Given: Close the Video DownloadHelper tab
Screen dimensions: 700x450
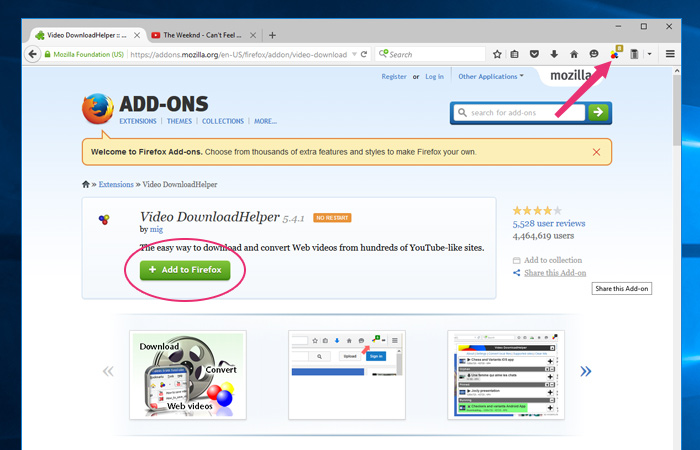Looking at the screenshot, I should pos(137,35).
